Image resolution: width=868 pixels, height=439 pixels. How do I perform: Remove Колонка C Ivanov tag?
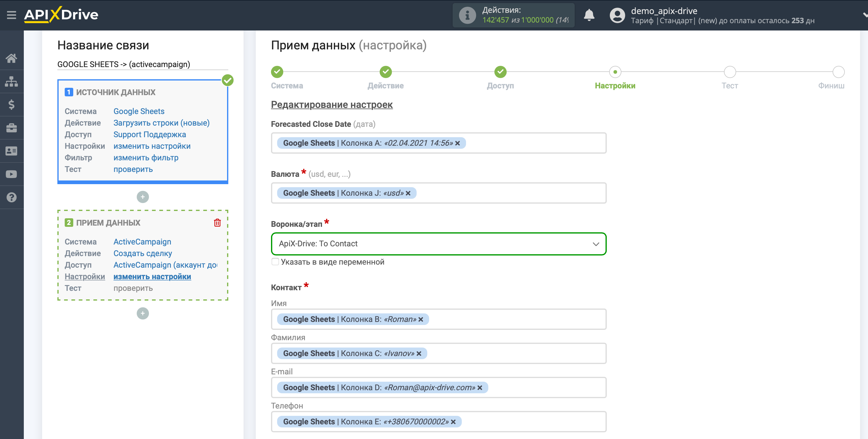click(419, 354)
